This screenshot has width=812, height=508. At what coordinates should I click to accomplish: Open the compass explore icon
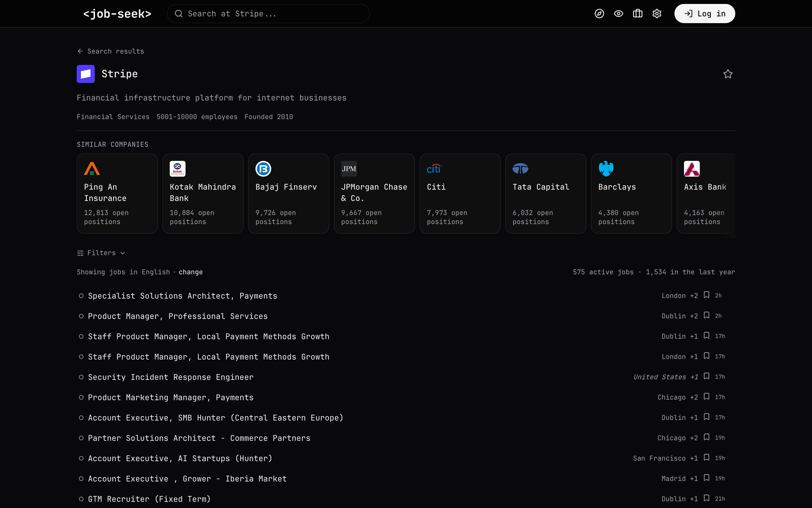click(x=599, y=14)
